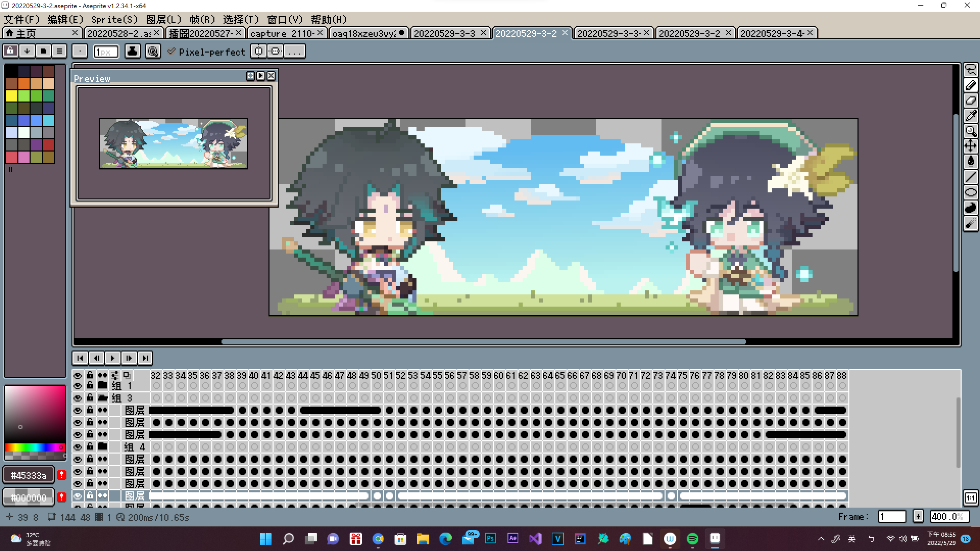The image size is (980, 551).
Task: Open the brush dynamics icon in context bar
Action: 153,51
